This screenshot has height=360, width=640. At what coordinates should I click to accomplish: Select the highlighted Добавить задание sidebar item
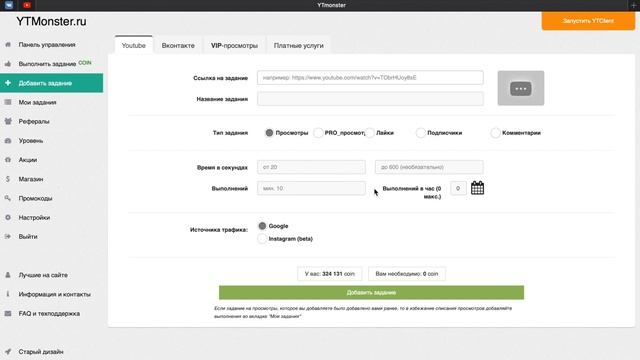coord(51,83)
